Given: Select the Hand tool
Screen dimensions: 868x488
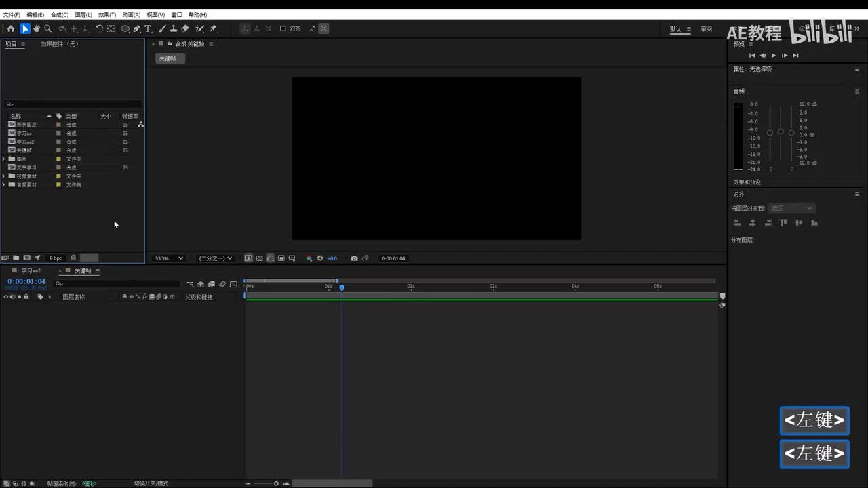Looking at the screenshot, I should pos(37,28).
